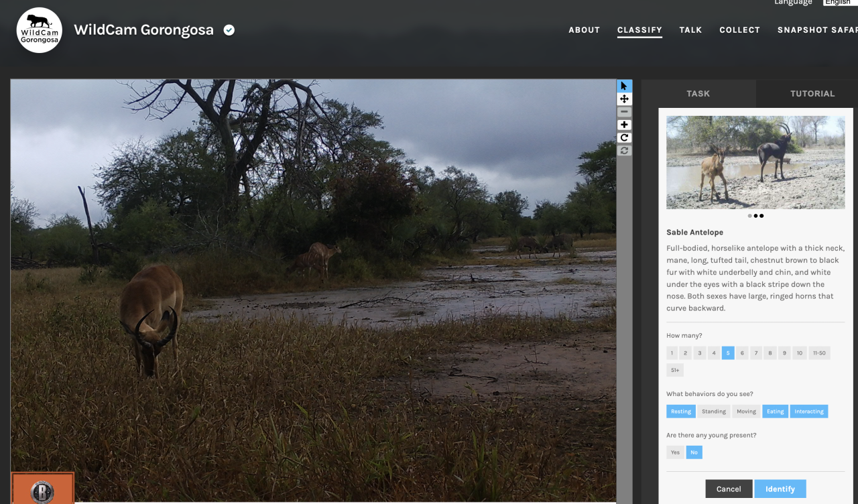Click the Sable Antelope example photo
Screen dimensions: 858x504
coord(755,162)
